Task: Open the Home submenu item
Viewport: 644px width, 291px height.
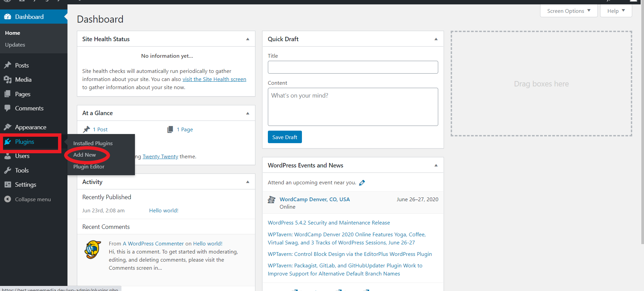Action: pyautogui.click(x=12, y=33)
